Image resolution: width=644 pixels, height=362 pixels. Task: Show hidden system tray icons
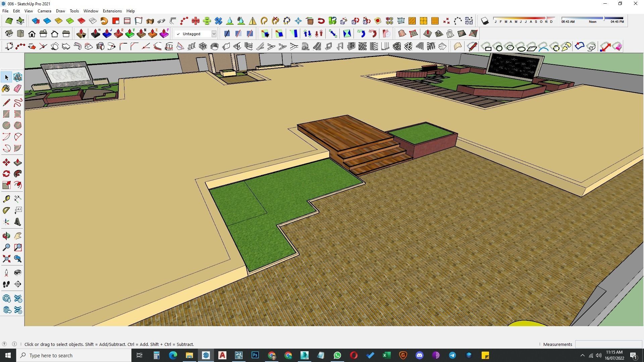pos(582,355)
